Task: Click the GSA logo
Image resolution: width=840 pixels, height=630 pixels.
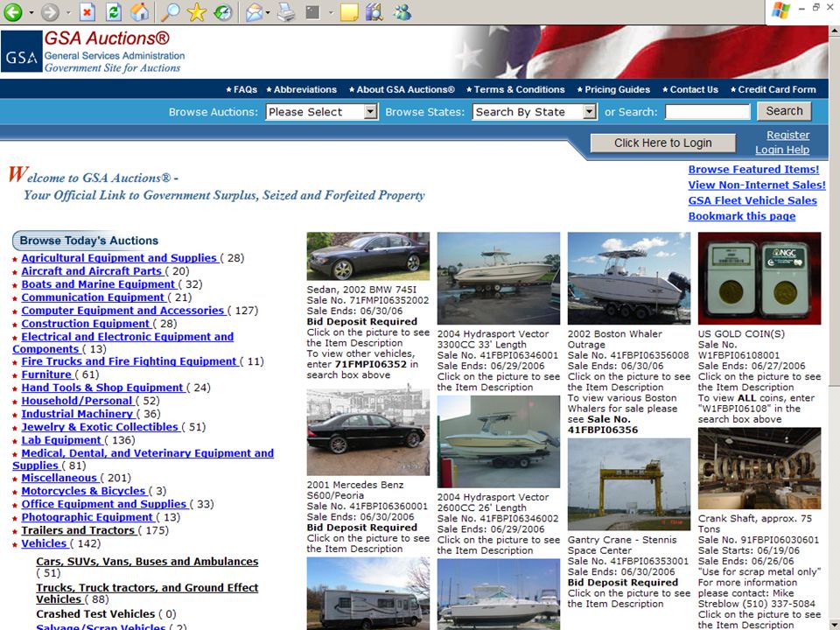Action: [21, 52]
